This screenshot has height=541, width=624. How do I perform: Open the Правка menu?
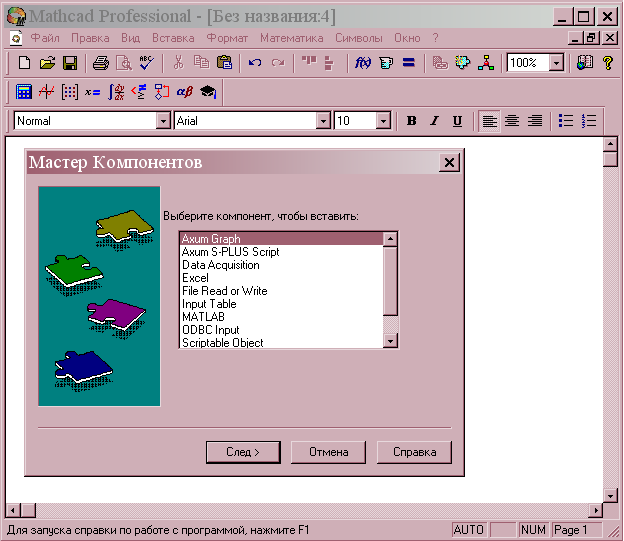[90, 38]
